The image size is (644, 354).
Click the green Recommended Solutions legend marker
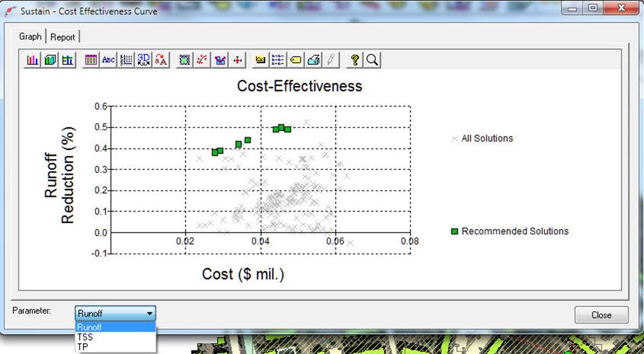[453, 231]
